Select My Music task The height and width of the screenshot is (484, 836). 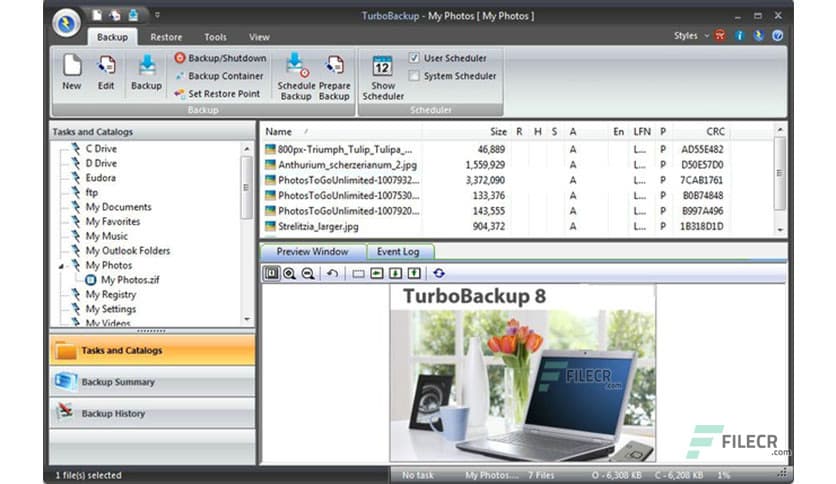point(107,236)
